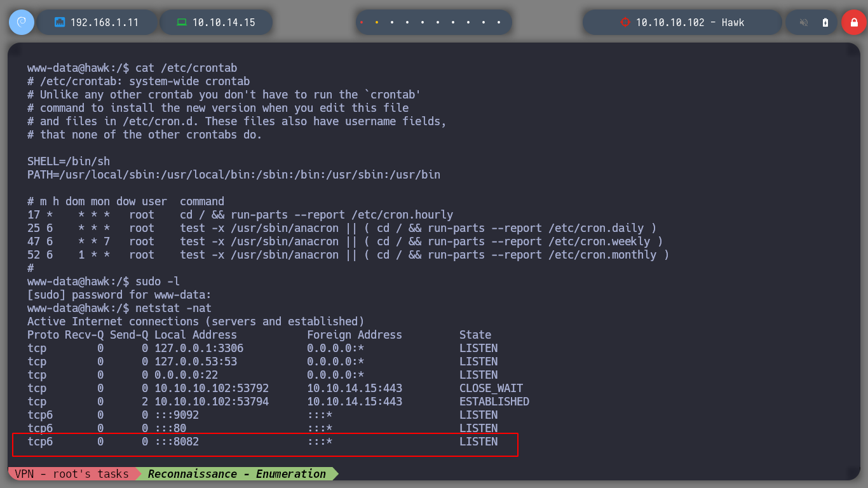The image size is (868, 488).
Task: Click the 'Local Address' column header
Action: point(196,335)
